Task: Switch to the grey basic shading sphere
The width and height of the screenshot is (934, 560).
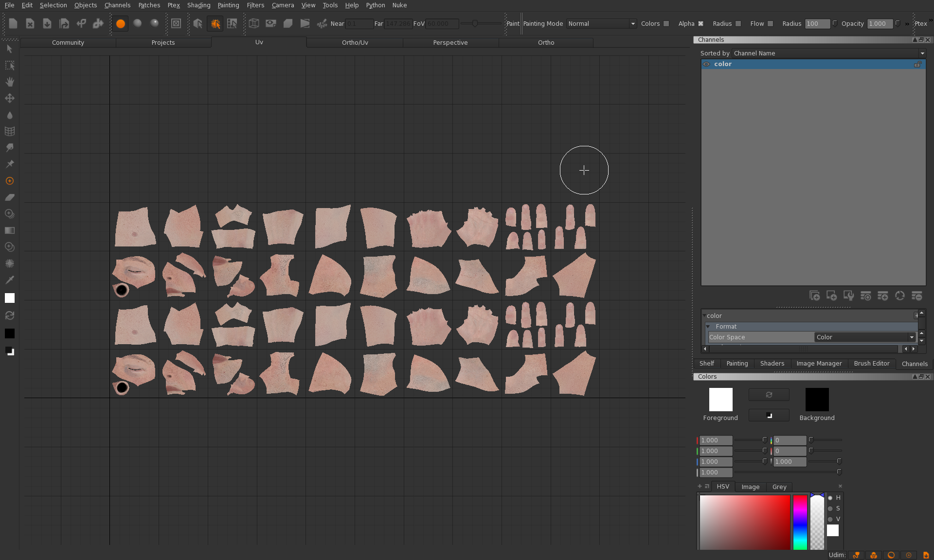Action: [x=138, y=23]
